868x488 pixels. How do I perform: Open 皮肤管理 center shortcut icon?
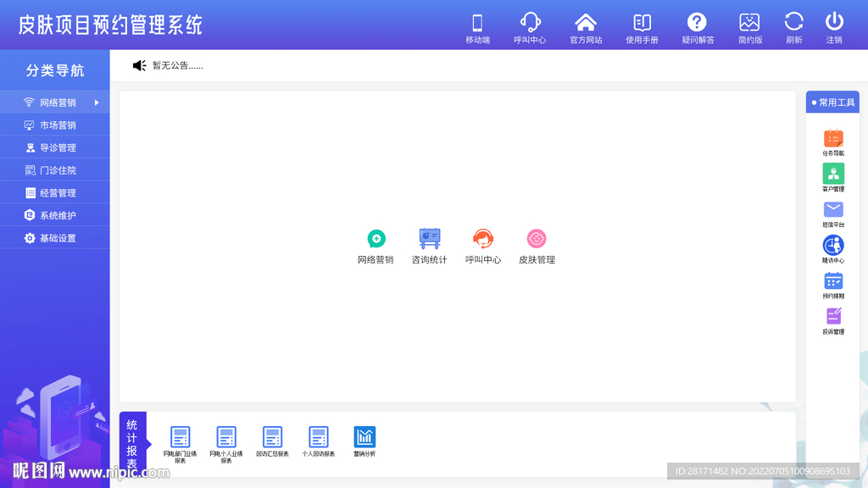pyautogui.click(x=537, y=238)
